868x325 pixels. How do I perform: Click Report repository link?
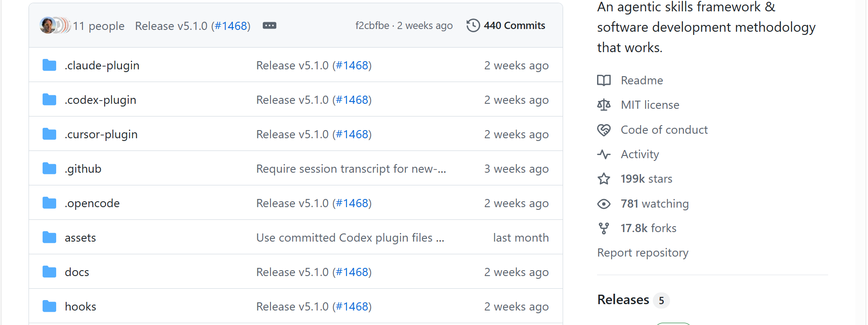643,252
